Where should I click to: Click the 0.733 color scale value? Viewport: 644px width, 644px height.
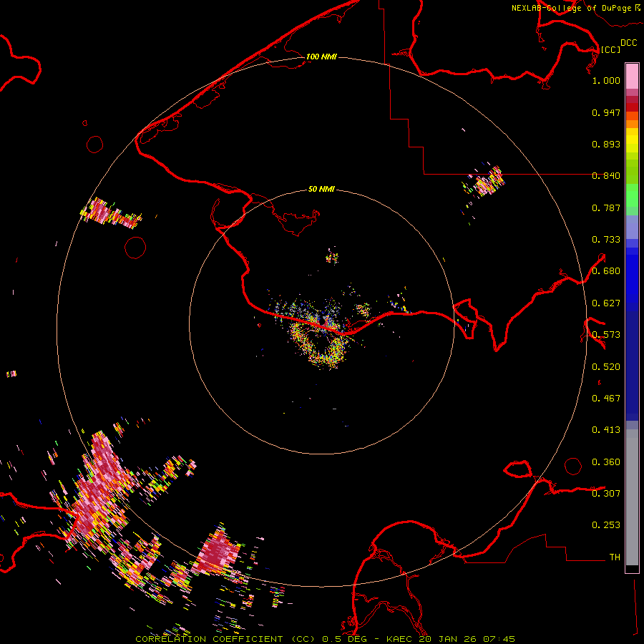(x=606, y=240)
